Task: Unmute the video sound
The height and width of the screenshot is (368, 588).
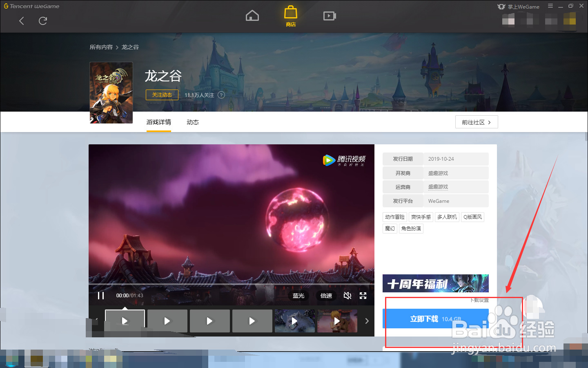Action: 347,296
